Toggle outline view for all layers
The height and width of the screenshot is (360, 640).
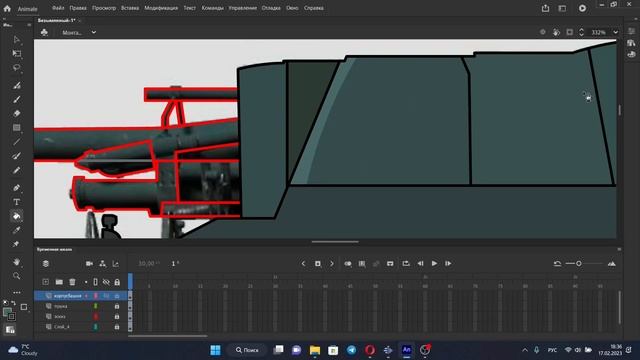(x=96, y=282)
